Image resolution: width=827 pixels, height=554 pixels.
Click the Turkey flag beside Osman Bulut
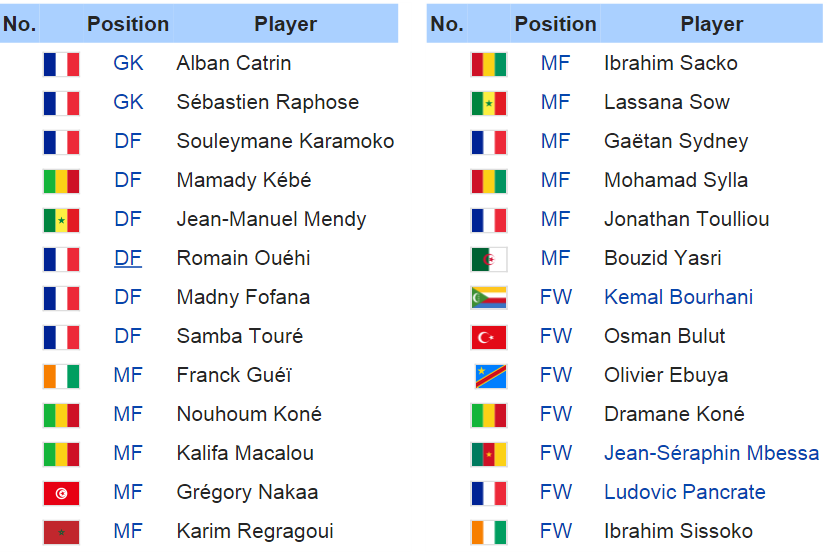point(489,337)
